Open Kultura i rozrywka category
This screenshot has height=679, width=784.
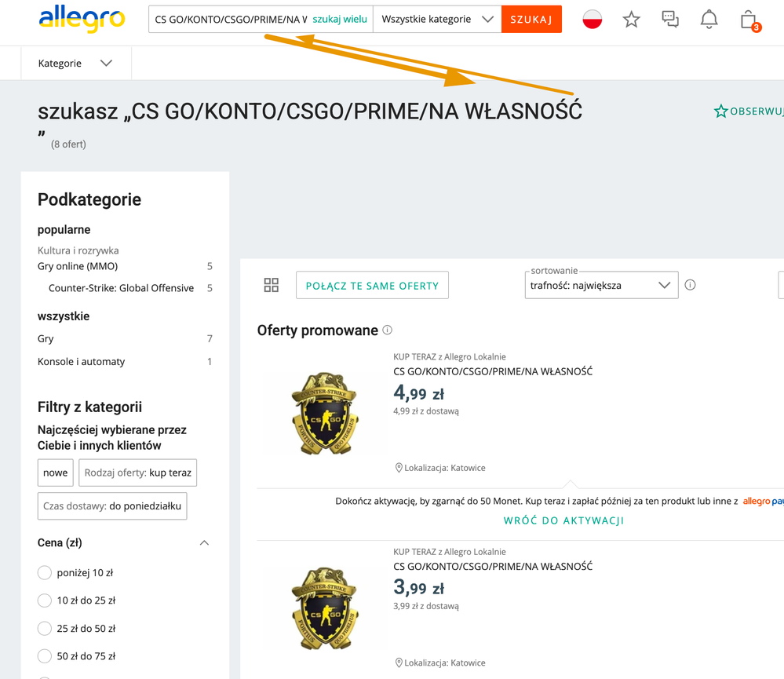(x=78, y=250)
